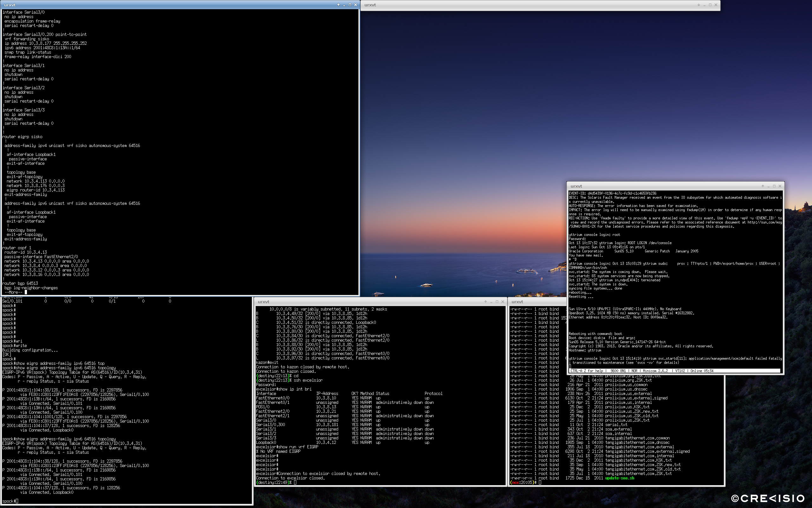Click the 'router bgp 64513' line

[x=20, y=283]
